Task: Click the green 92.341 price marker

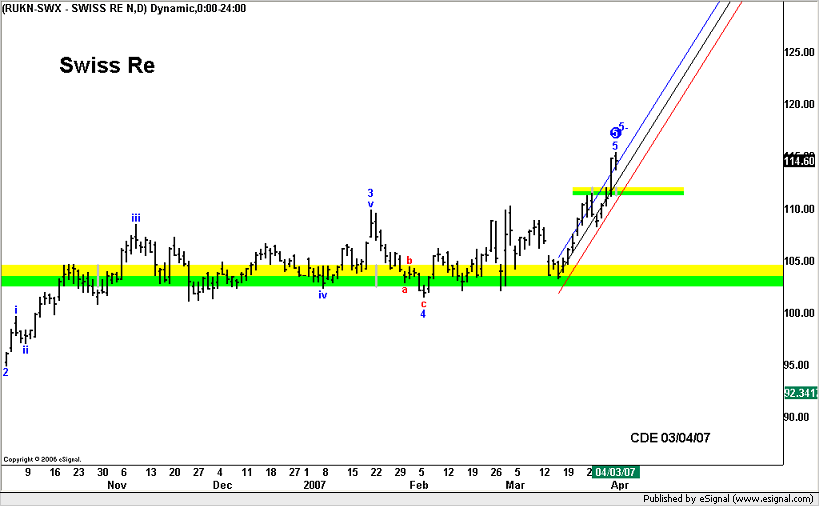Action: (x=799, y=393)
